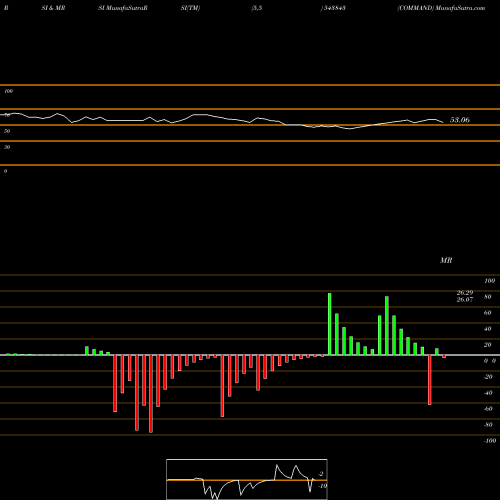500x500 pixels.
Task: Click the -20 label on the MR axis
Action: tap(488, 377)
